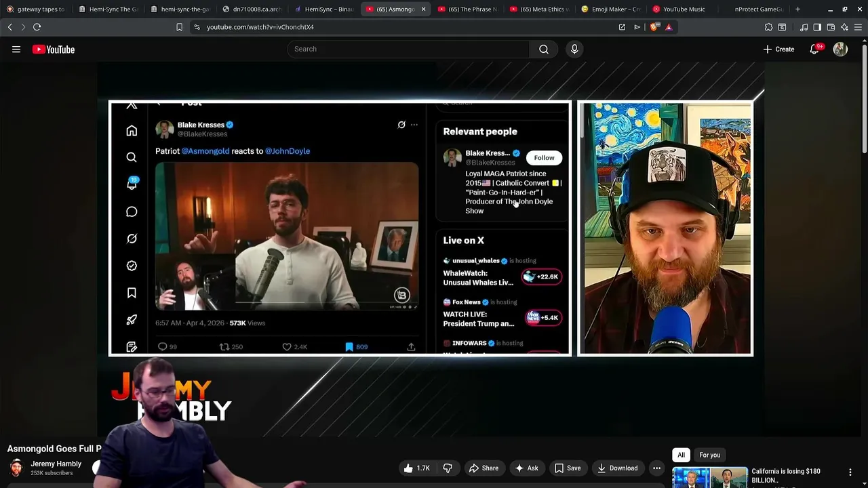Open Brave Wallet icon

[x=831, y=27]
